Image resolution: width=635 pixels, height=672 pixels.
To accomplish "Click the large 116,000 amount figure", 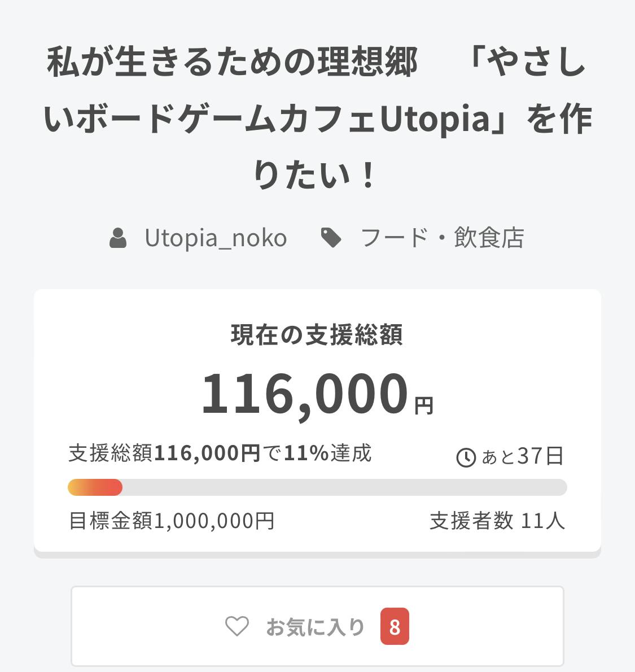I will [x=304, y=393].
